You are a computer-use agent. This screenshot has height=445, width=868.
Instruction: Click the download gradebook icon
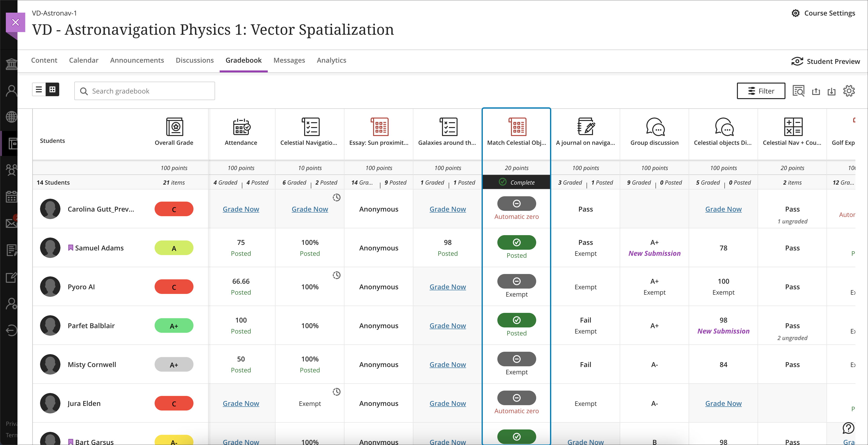831,91
